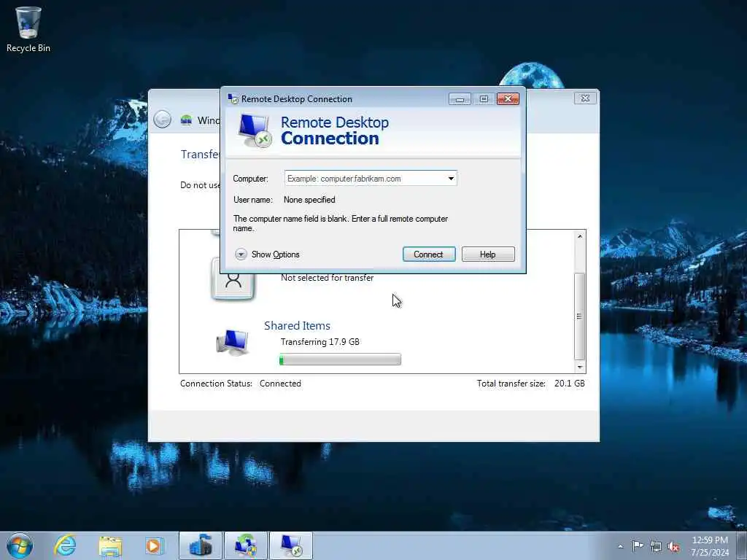Launch Internet Explorer from the taskbar
This screenshot has width=747, height=560.
point(65,545)
